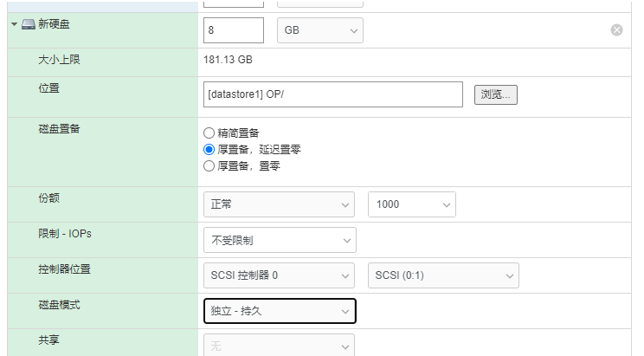The image size is (644, 356).
Task: Click the [datastore1] OP/ location field
Action: point(333,94)
